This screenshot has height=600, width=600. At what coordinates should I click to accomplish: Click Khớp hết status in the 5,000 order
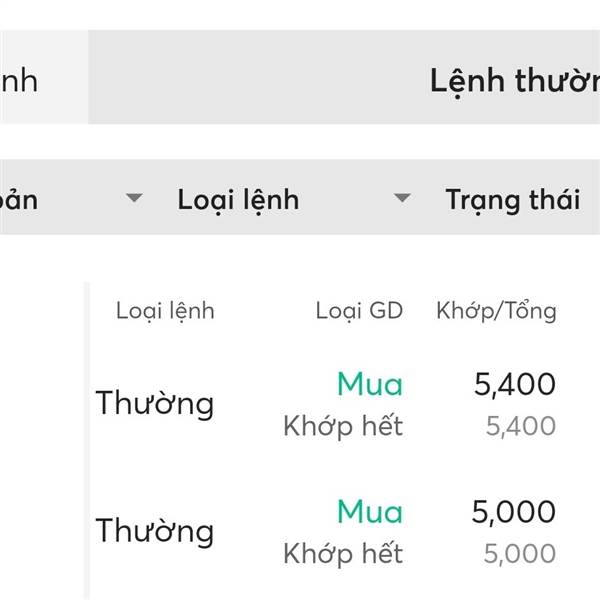343,553
